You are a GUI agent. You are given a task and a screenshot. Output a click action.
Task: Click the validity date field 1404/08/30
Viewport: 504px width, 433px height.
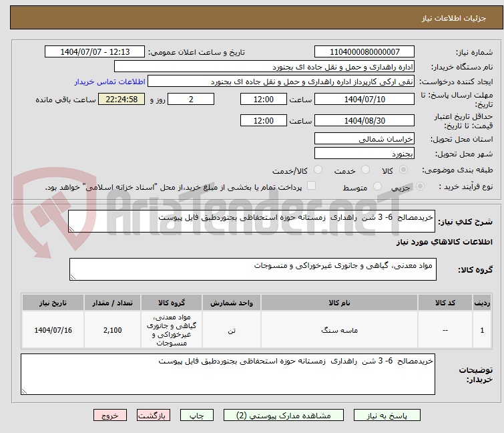pyautogui.click(x=364, y=120)
